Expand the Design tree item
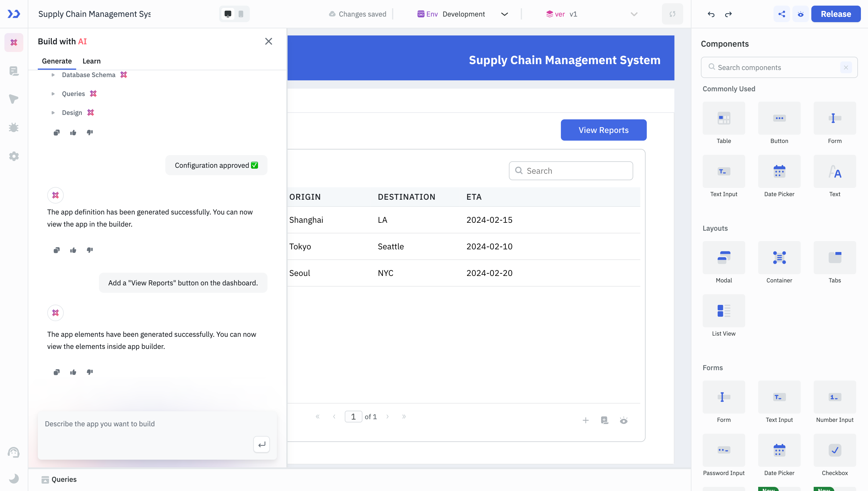The width and height of the screenshot is (868, 491). tap(53, 113)
